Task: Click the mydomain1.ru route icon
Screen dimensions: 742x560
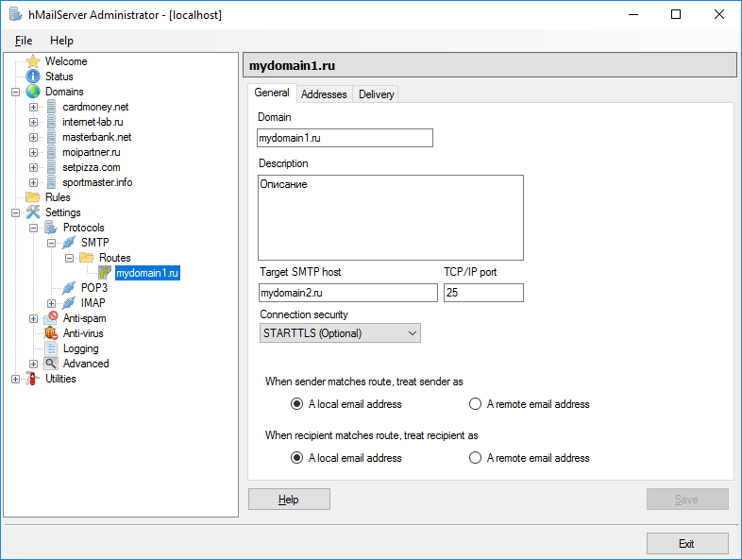Action: 105,273
